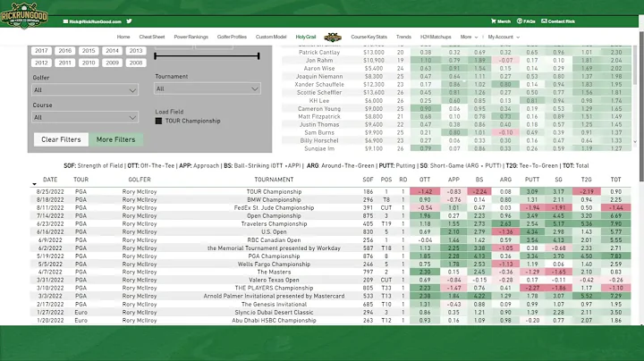Select Billy Horschel in the field table
This screenshot has width=644, height=361.
point(319,140)
